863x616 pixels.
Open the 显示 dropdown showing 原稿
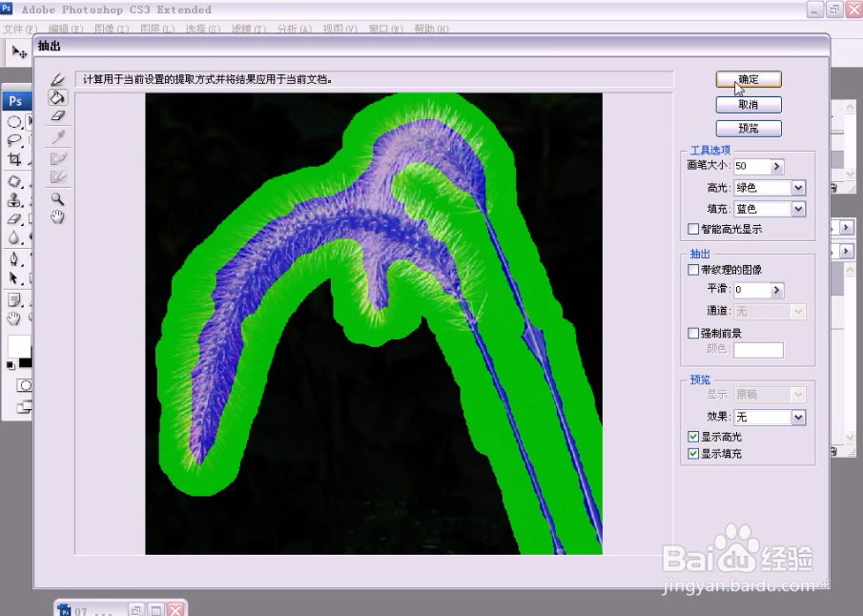(770, 394)
